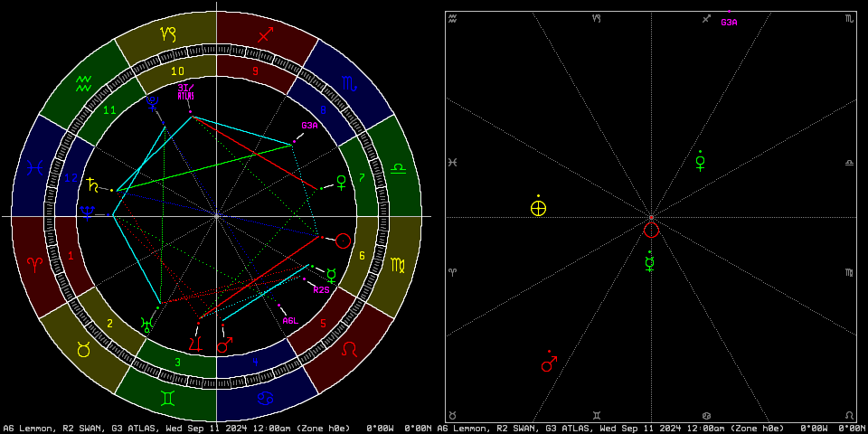Click house number 10 in the wheel
868x434 pixels.
(177, 71)
